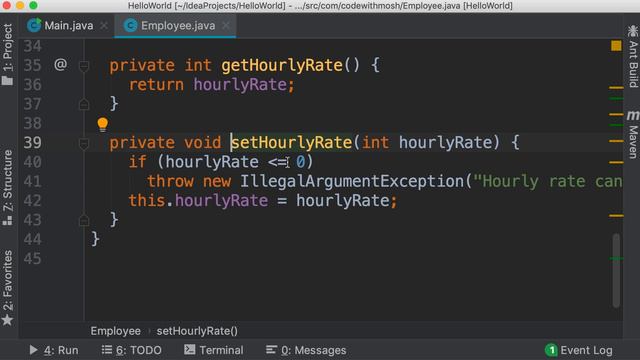Click the intention lightbulb icon

102,124
